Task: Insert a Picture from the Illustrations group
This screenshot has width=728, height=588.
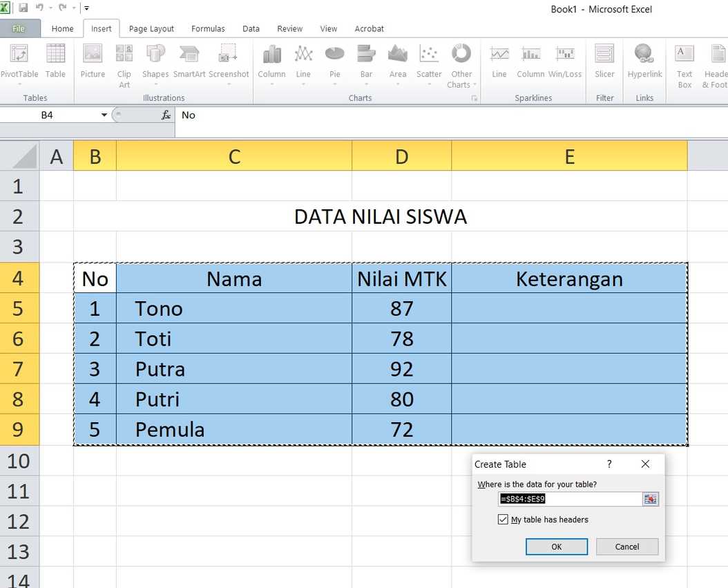Action: [93, 61]
